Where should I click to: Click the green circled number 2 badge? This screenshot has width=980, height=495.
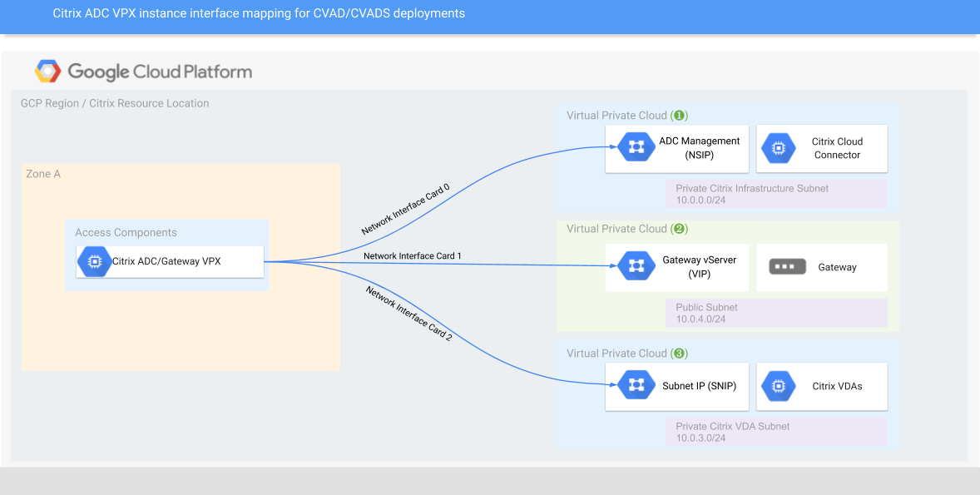(x=679, y=229)
